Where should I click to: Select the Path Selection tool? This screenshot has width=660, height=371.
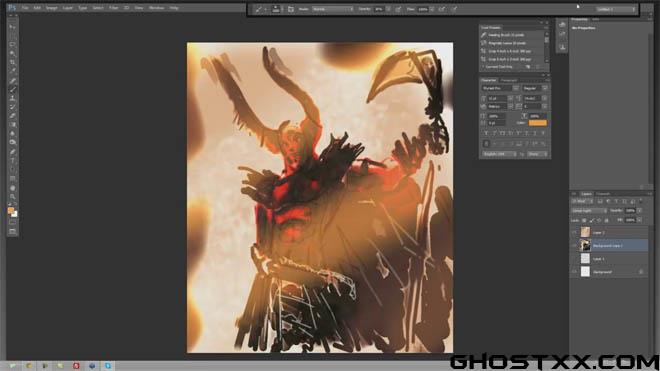[13, 170]
